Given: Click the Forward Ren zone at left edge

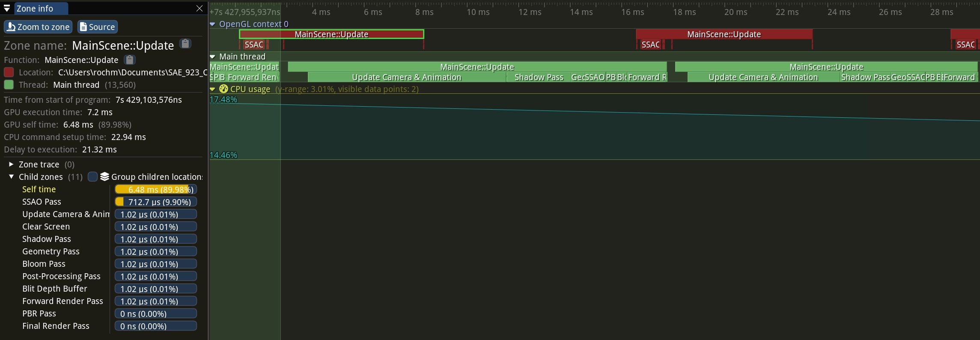Looking at the screenshot, I should 253,77.
